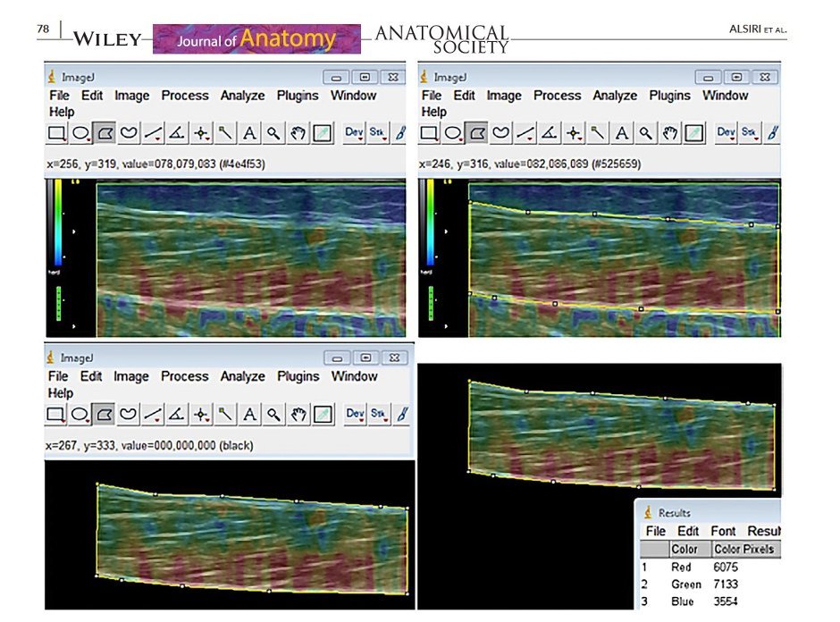The height and width of the screenshot is (622, 840).
Task: Click the Color Pixels column header in Results
Action: [x=743, y=549]
